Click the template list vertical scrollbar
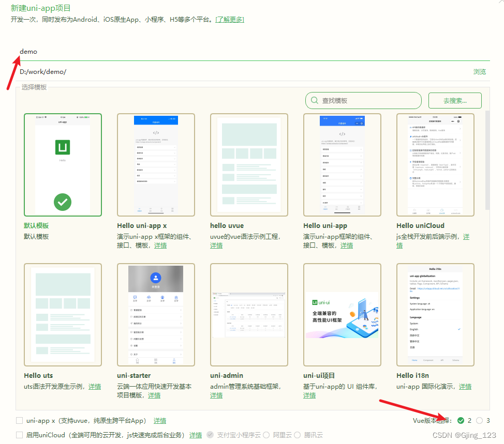504x444 pixels. [x=487, y=160]
